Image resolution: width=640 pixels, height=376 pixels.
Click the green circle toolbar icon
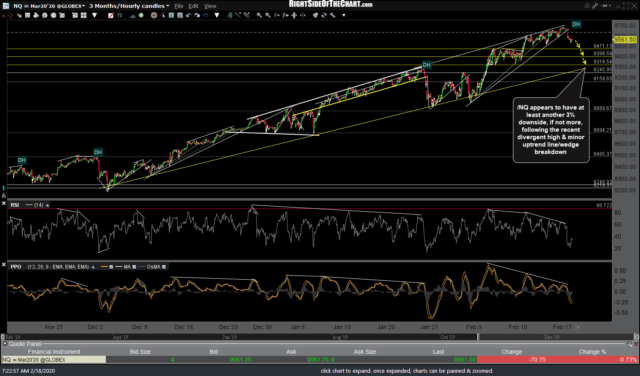(141, 16)
